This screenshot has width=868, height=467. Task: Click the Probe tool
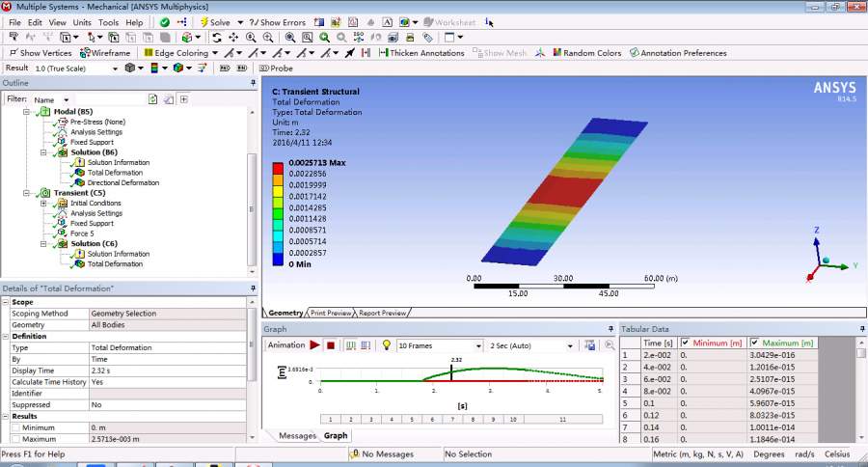tap(276, 69)
